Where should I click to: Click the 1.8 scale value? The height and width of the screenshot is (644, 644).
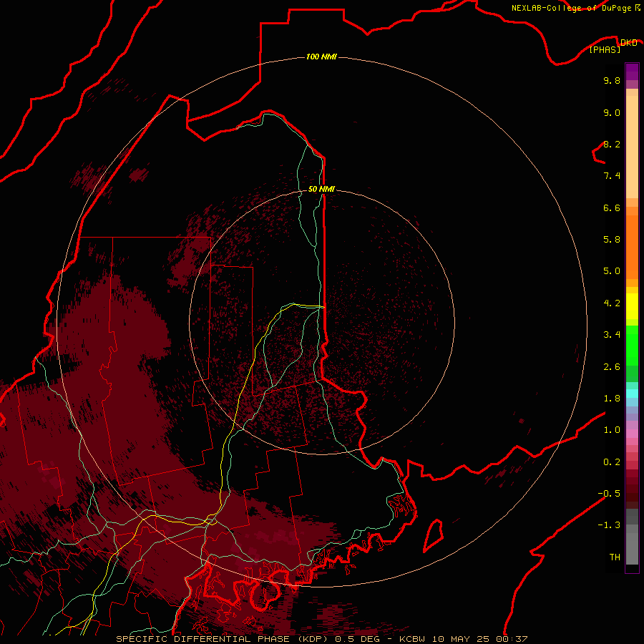[612, 399]
